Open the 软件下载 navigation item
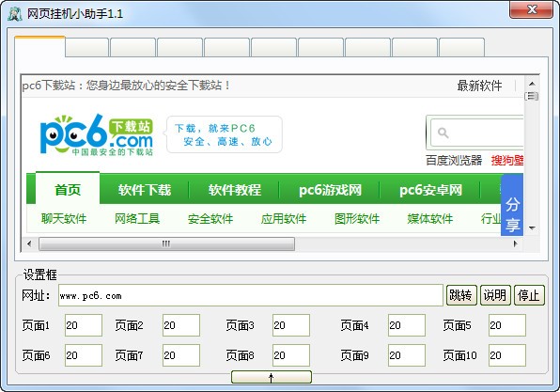This screenshot has height=392, width=560. (145, 190)
